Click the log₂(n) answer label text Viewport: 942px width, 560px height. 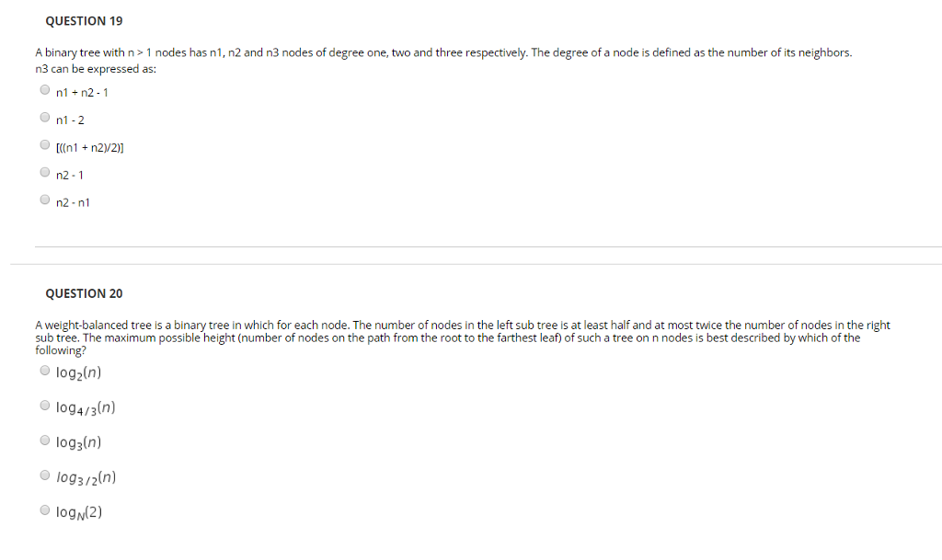pyautogui.click(x=79, y=372)
